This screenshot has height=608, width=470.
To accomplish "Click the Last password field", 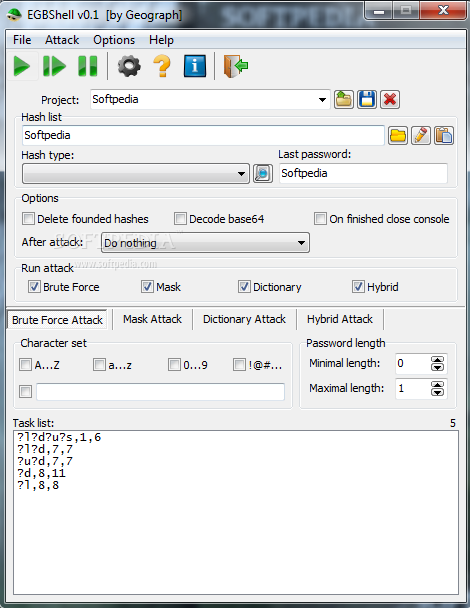I will click(x=363, y=173).
